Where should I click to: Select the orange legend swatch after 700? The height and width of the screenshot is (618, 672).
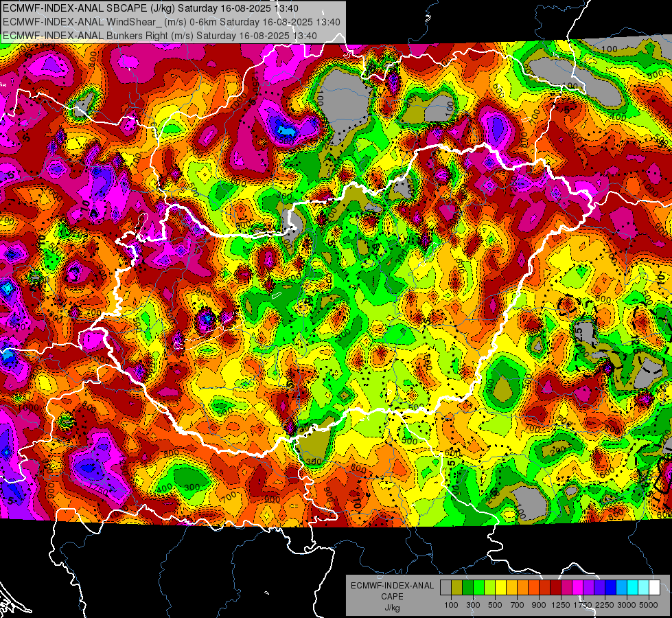tap(523, 588)
